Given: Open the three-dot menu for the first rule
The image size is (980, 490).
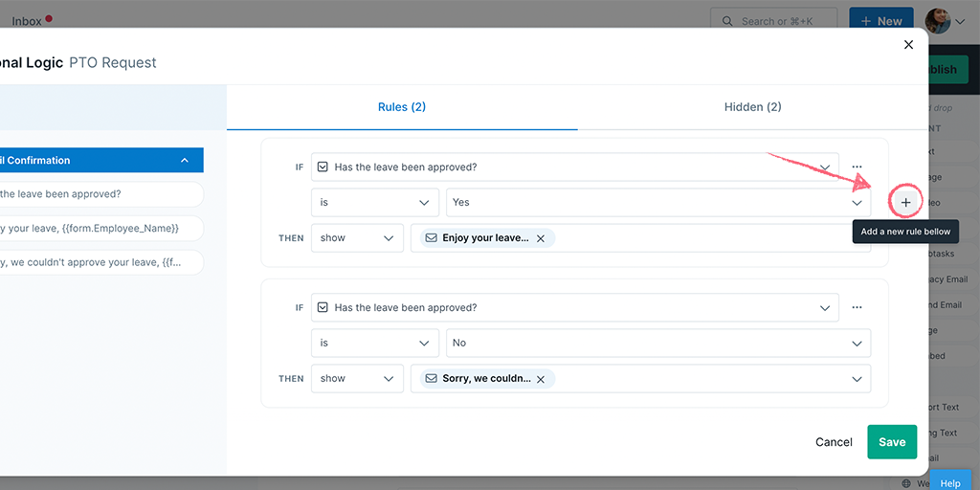Looking at the screenshot, I should tap(857, 167).
